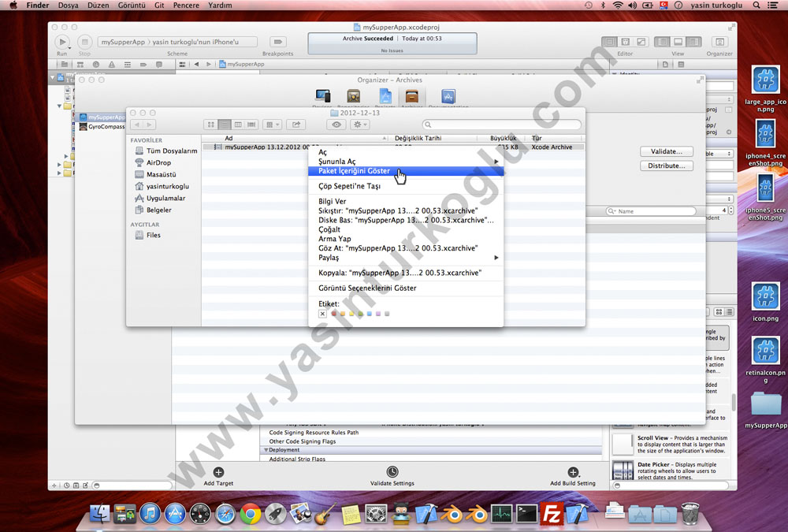This screenshot has height=532, width=788.
Task: Select the Standard editor in Xcode
Action: pyautogui.click(x=610, y=42)
